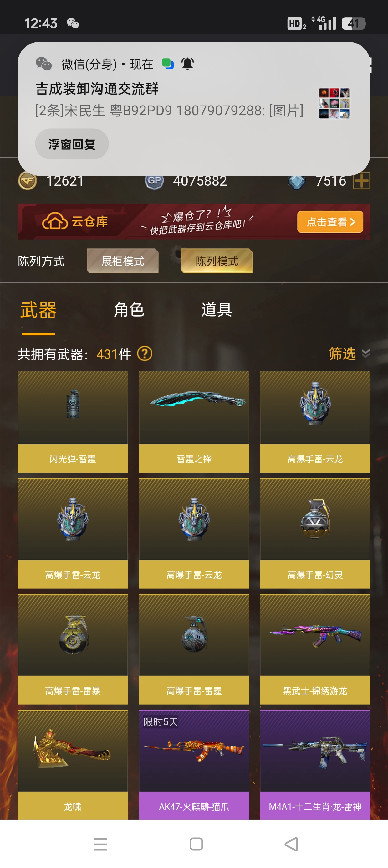Tap Android back triangle navigation icon

point(292,844)
